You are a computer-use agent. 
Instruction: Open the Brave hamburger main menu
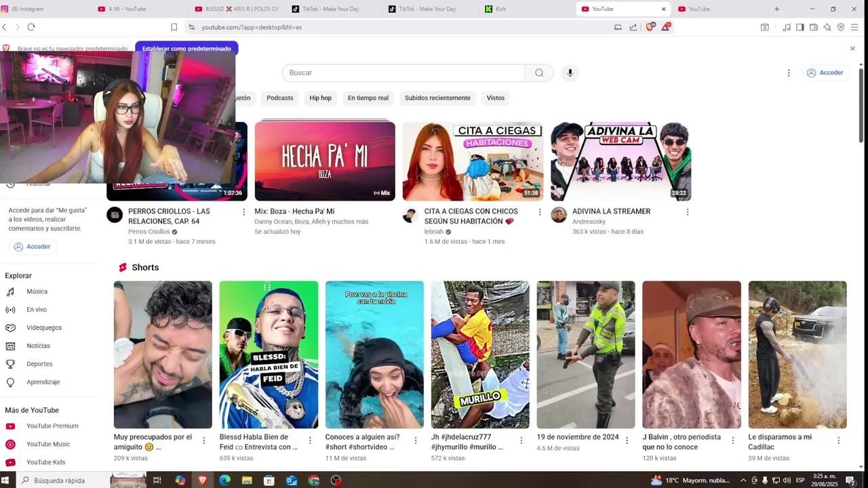[854, 27]
